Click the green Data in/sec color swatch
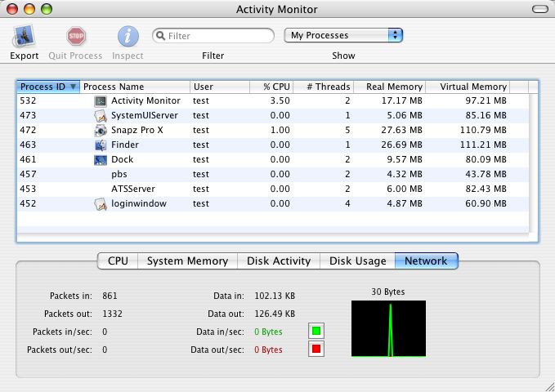 [316, 331]
